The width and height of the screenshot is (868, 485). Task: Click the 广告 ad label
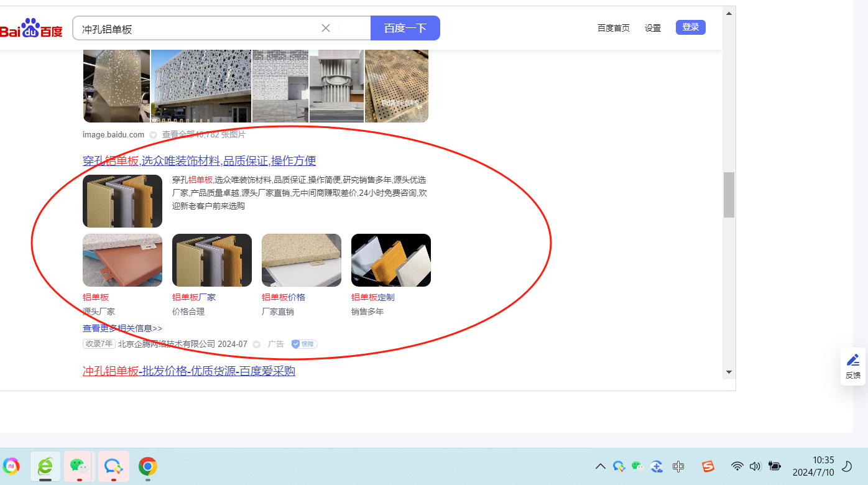click(276, 344)
